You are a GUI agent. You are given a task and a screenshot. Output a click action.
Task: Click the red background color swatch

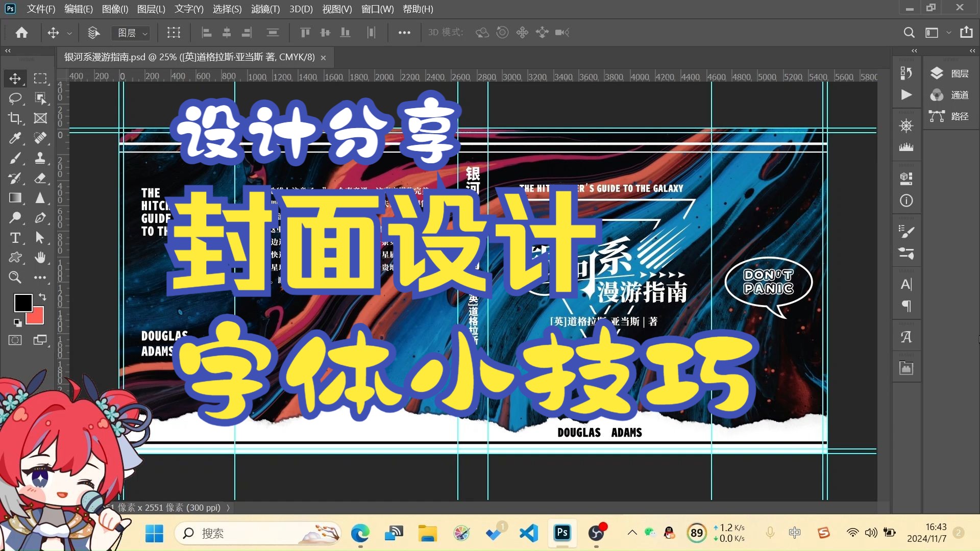pos(38,318)
